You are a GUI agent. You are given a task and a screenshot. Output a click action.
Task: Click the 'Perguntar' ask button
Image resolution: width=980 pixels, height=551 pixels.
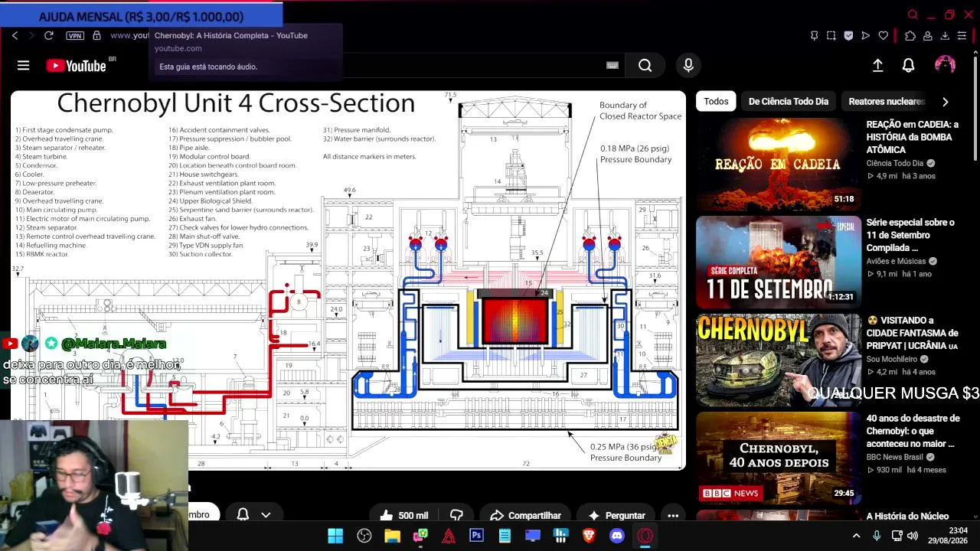pyautogui.click(x=617, y=515)
